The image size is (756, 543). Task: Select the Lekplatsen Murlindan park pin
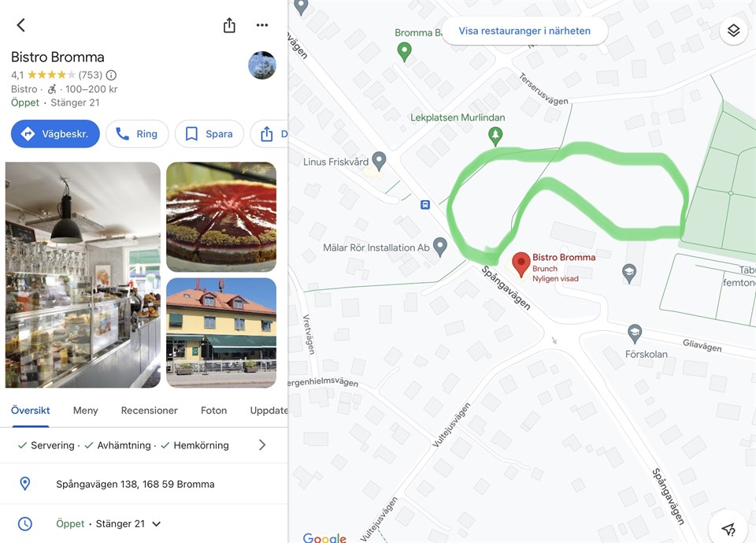pos(495,136)
